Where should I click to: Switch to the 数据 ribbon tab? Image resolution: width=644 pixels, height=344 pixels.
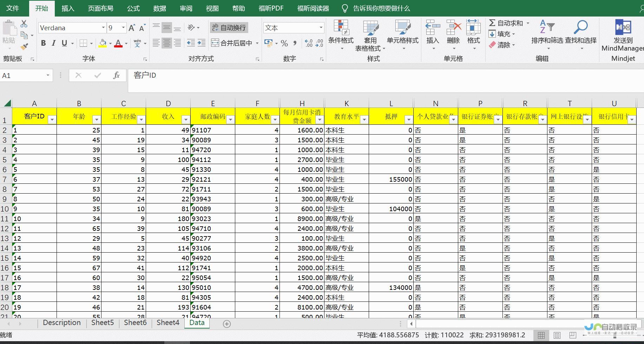[159, 8]
